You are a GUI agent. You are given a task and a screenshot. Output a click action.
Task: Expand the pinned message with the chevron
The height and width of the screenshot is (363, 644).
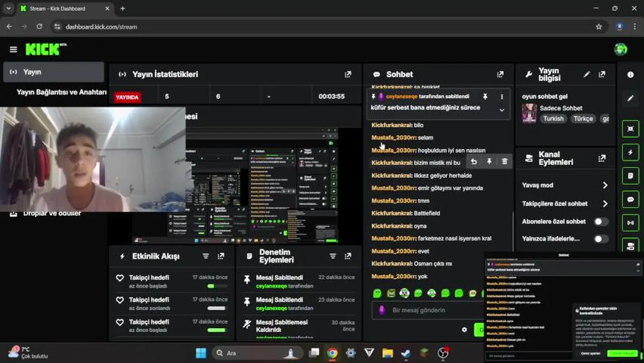coord(501,110)
